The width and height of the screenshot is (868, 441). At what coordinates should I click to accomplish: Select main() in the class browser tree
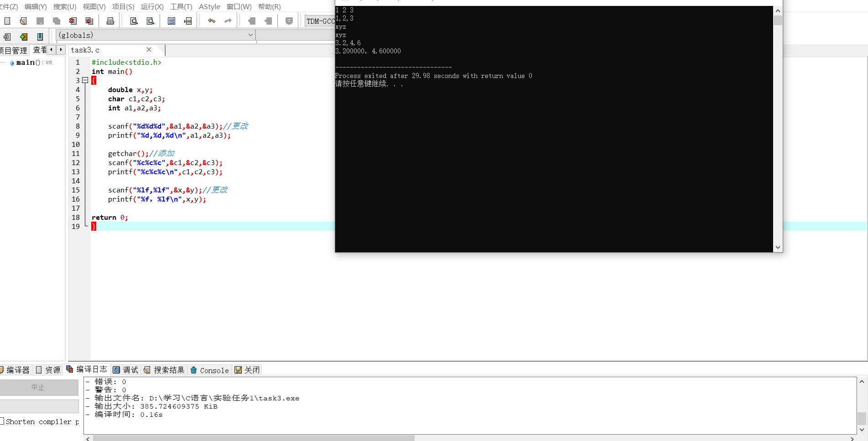(x=31, y=62)
